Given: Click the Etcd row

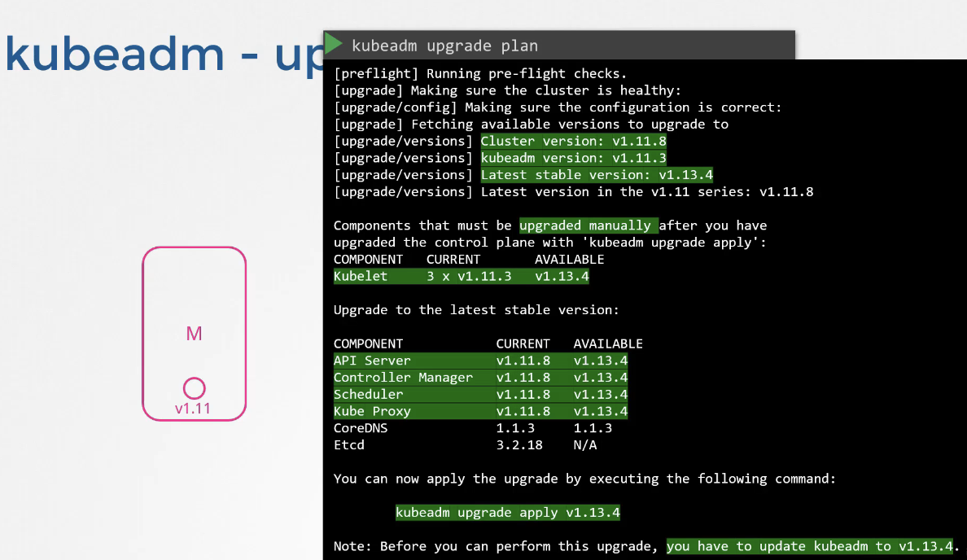Looking at the screenshot, I should (466, 444).
